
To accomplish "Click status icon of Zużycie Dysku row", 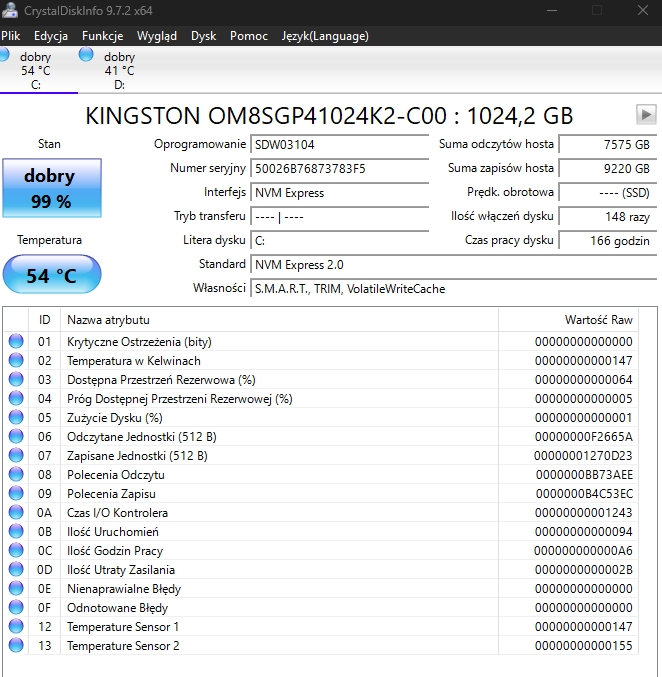I will tap(16, 418).
